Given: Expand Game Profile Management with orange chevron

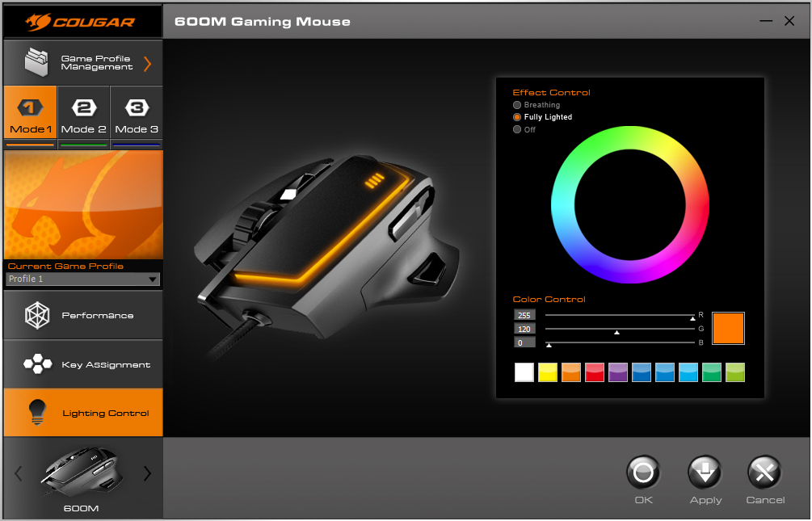Looking at the screenshot, I should pyautogui.click(x=147, y=64).
